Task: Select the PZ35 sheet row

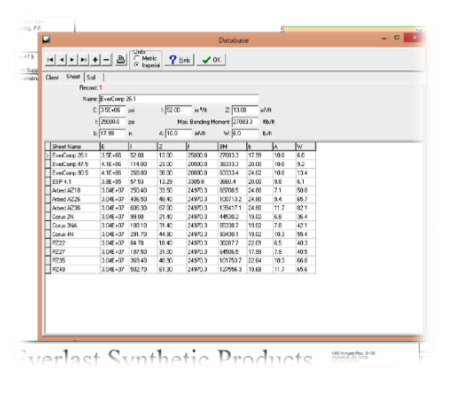Action: (x=180, y=260)
